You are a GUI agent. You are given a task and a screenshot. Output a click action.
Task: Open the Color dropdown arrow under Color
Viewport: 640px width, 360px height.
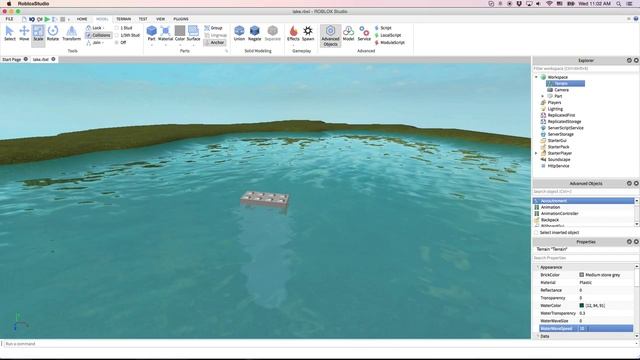(180, 44)
